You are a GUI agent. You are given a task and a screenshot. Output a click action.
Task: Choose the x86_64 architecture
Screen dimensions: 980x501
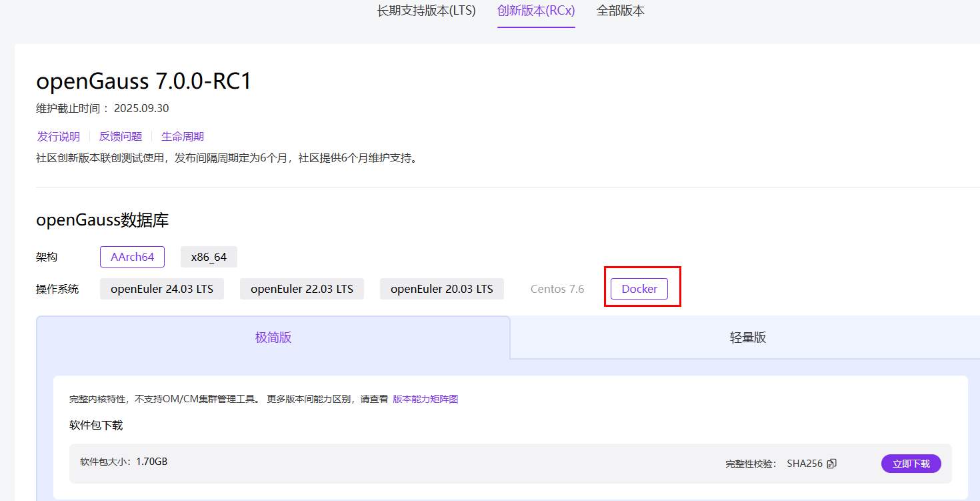[209, 257]
